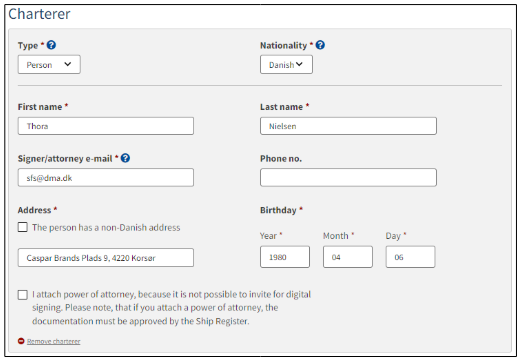Open the Type dropdown showing Person
The image size is (523, 362).
point(49,64)
